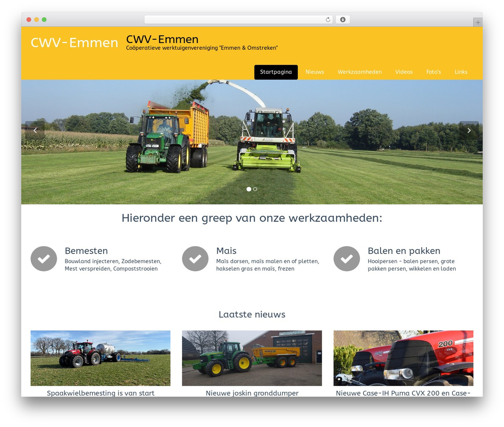The height and width of the screenshot is (427, 504).
Task: Open Spaakwielbemesting is van start article
Action: tap(100, 393)
